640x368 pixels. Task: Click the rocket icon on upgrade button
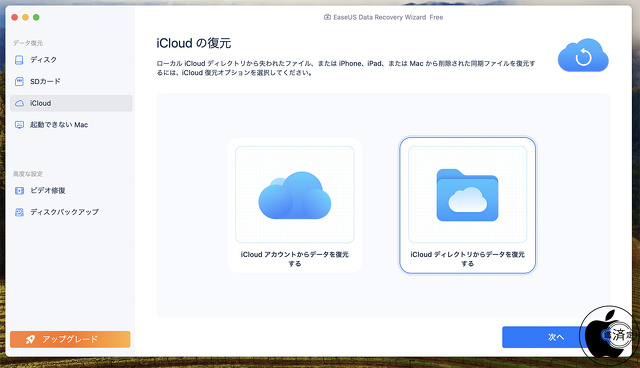pos(30,339)
